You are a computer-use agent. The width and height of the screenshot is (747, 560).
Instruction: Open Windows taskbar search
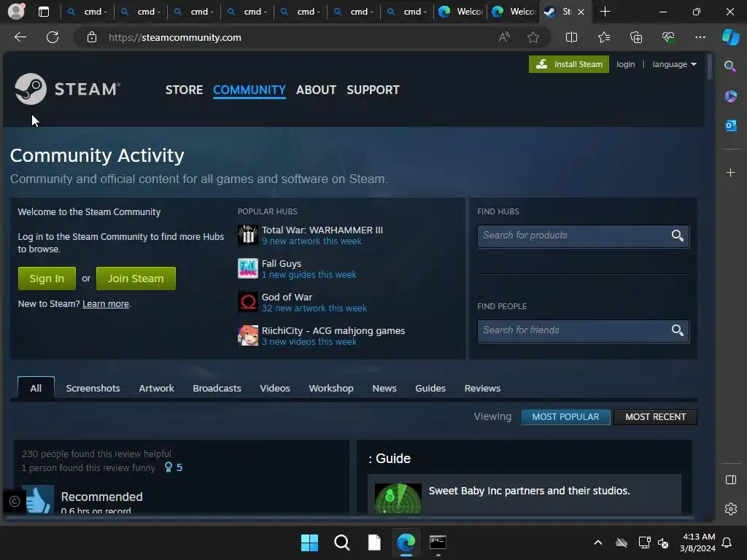tap(341, 542)
